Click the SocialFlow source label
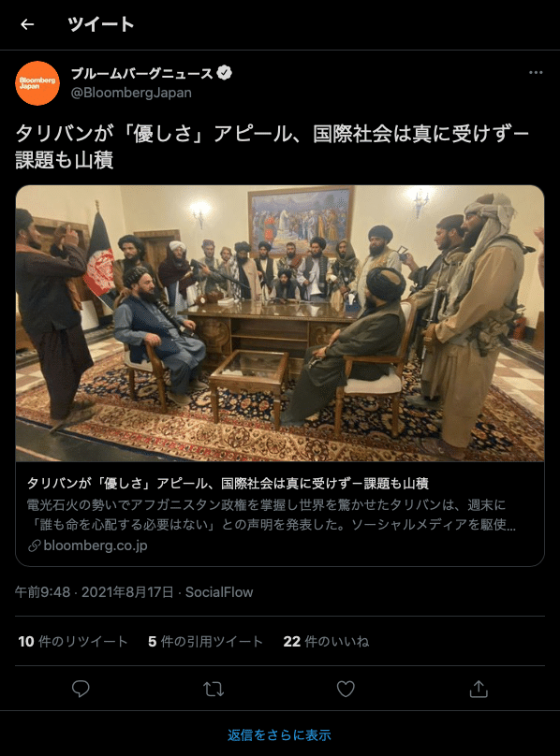Viewport: 560px width, 756px height. coord(219,592)
